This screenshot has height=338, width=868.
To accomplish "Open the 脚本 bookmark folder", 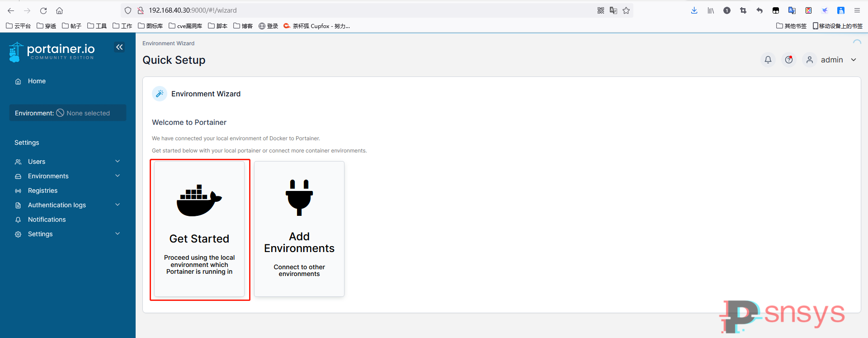I will point(218,26).
